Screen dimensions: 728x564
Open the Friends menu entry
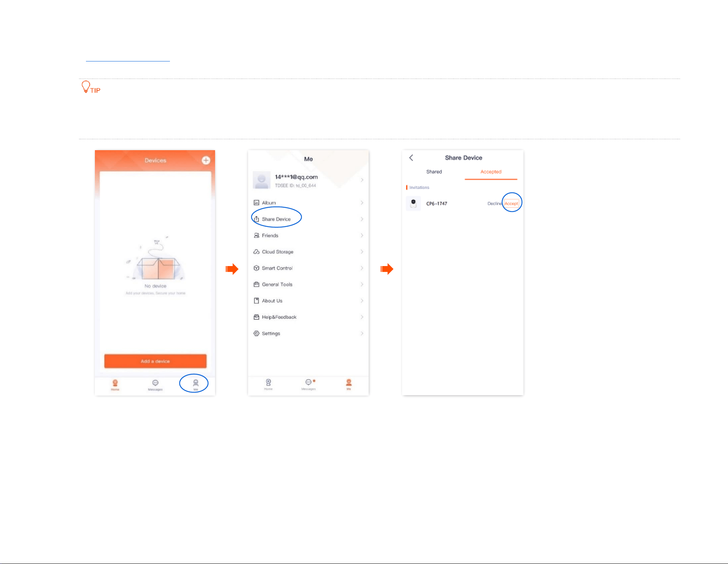coord(308,235)
